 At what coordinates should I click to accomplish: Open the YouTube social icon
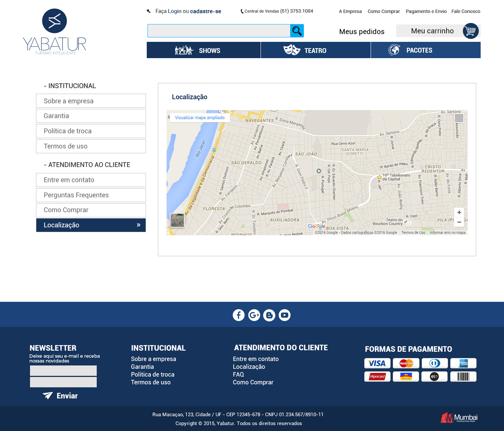click(x=285, y=315)
